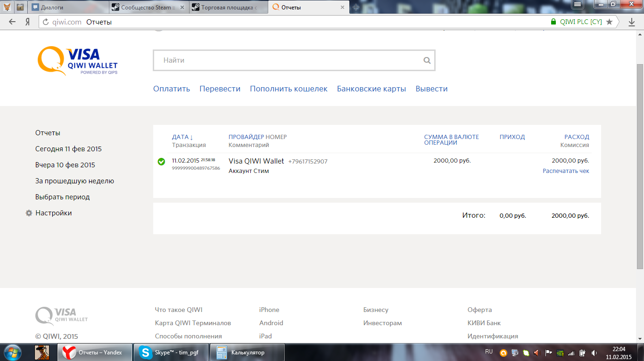Image resolution: width=644 pixels, height=361 pixels.
Task: Open Выбрать период option
Action: coord(62,197)
